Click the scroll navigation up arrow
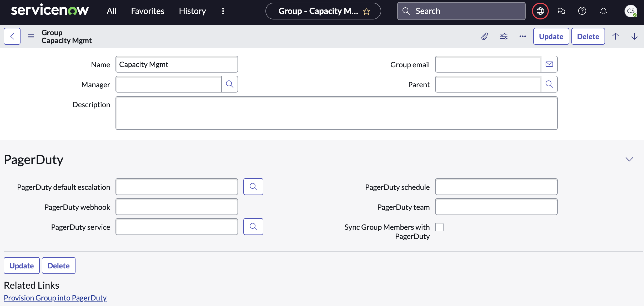644x306 pixels. coord(616,36)
